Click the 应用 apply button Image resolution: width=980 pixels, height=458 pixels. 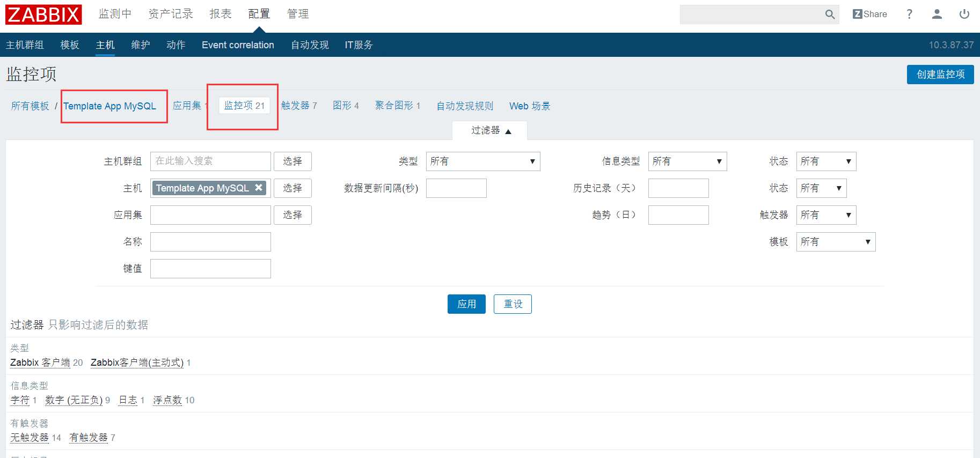click(x=466, y=304)
